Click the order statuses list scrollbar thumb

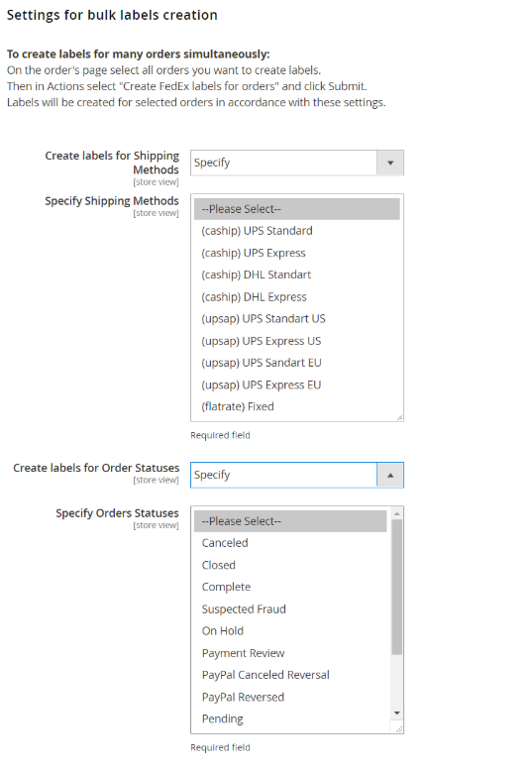click(396, 587)
